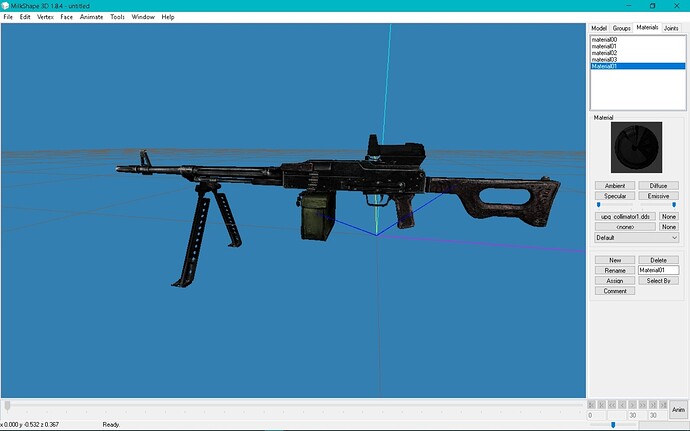Open the Vertex menu
This screenshot has width=690, height=431.
(45, 17)
